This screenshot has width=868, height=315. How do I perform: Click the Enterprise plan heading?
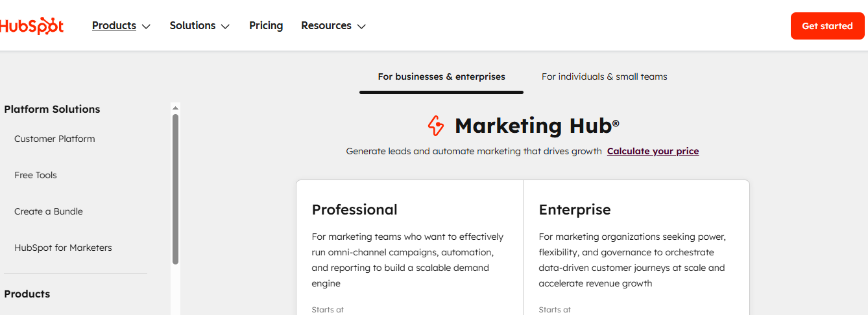[x=574, y=209]
